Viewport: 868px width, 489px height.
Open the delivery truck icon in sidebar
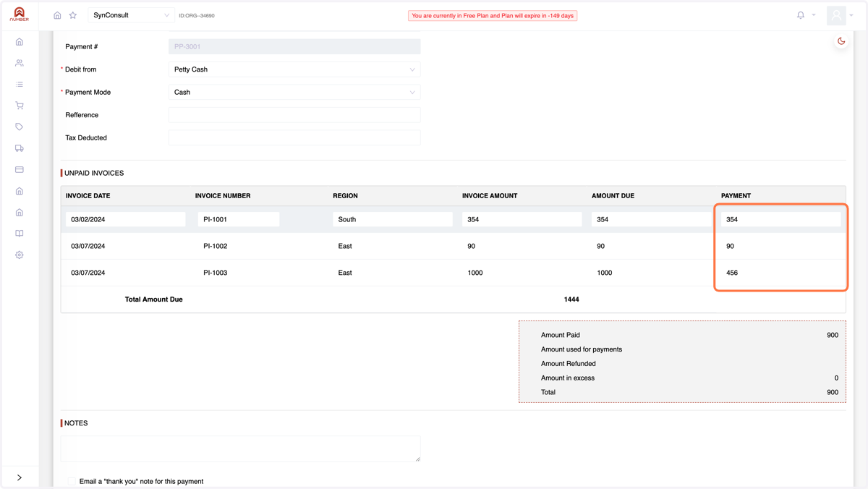click(x=20, y=148)
